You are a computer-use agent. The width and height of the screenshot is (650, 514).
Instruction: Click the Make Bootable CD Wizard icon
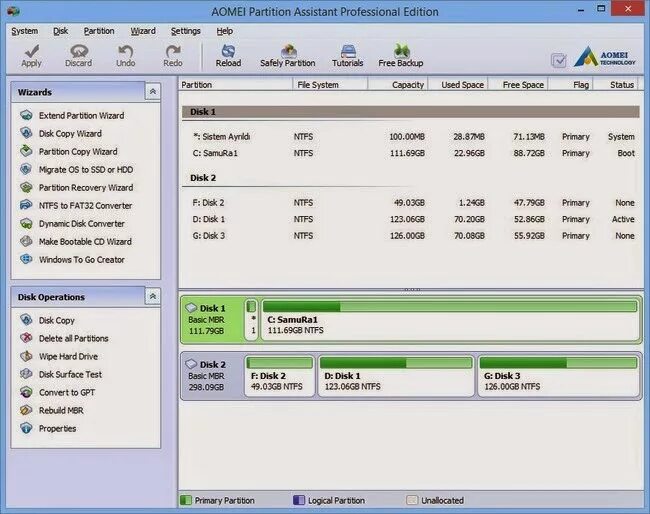click(x=27, y=241)
